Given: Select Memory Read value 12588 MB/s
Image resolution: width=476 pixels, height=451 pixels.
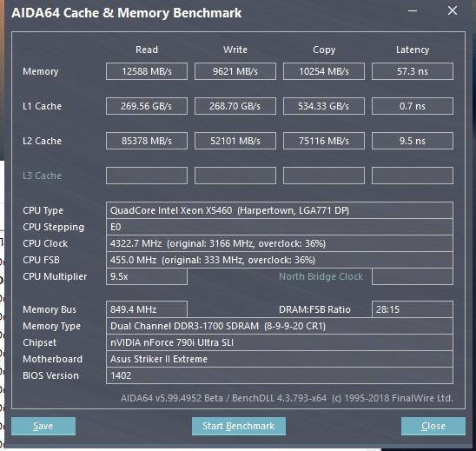Looking at the screenshot, I should 147,71.
